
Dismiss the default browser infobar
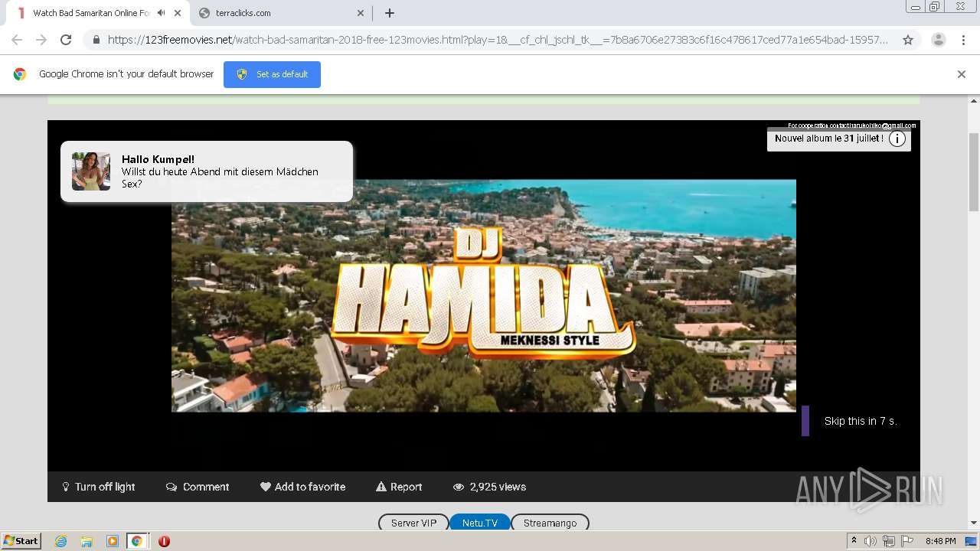pyautogui.click(x=962, y=74)
